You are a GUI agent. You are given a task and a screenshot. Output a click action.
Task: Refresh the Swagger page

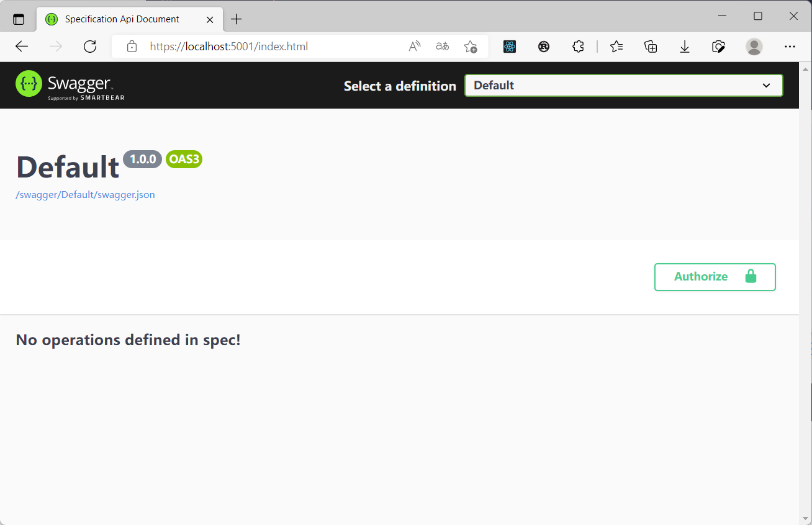click(x=90, y=47)
